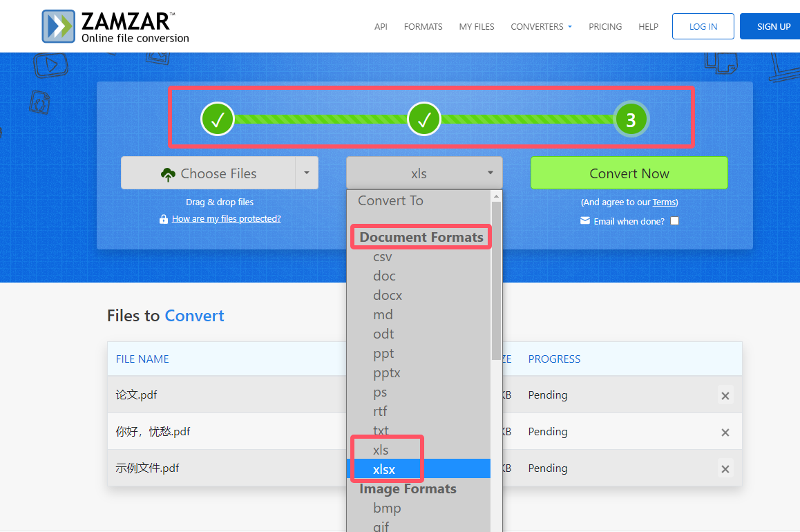Select rtf format option

[x=419, y=411]
